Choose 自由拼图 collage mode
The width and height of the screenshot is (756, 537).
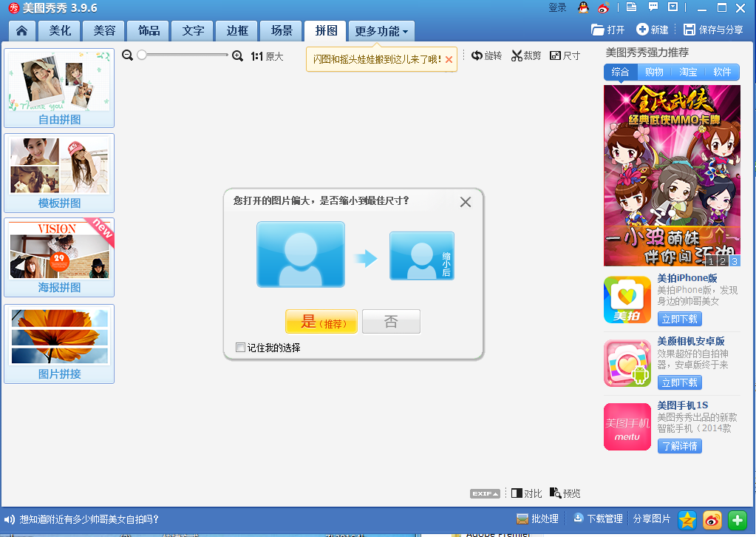[59, 88]
